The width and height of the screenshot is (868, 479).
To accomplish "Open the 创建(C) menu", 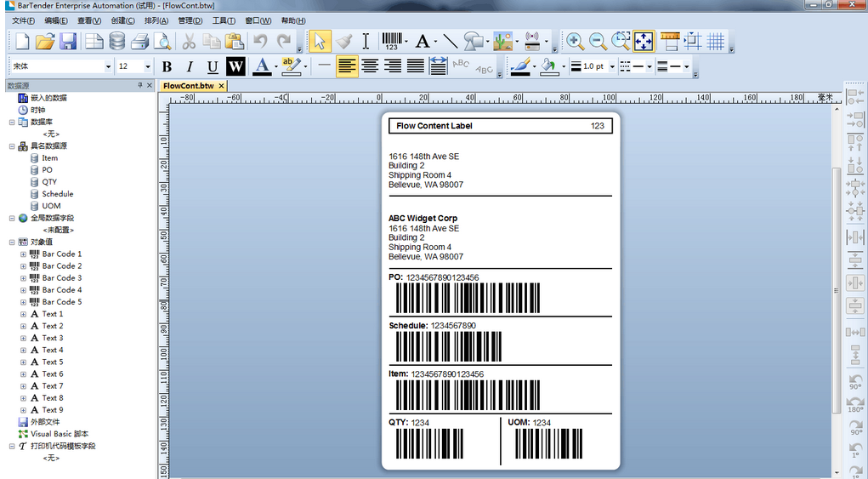I will point(122,20).
